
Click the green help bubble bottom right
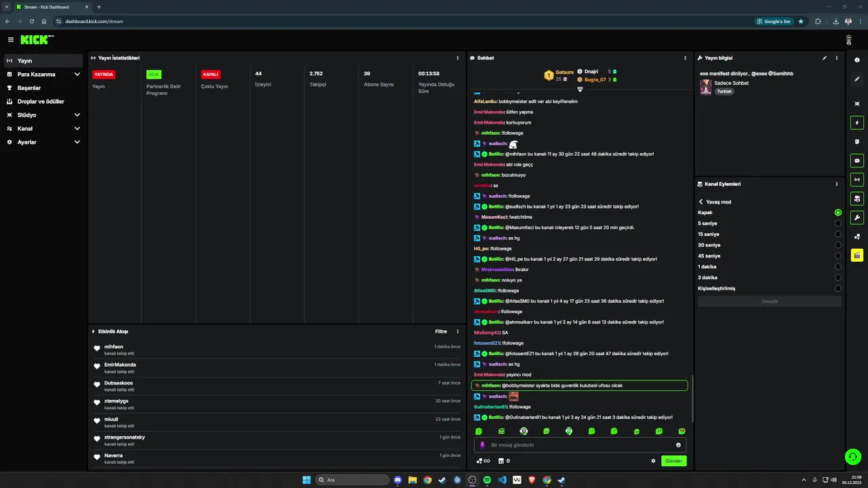[x=853, y=456]
